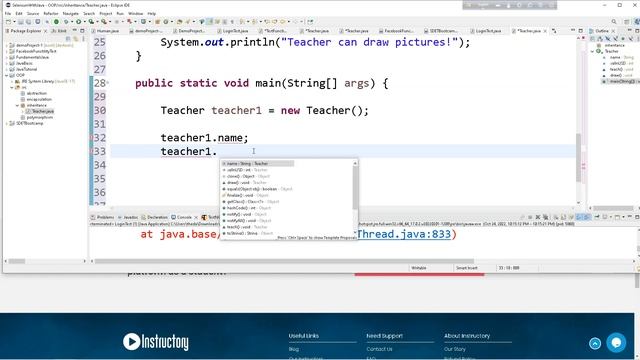Click the New toolbar icon

(9, 22)
